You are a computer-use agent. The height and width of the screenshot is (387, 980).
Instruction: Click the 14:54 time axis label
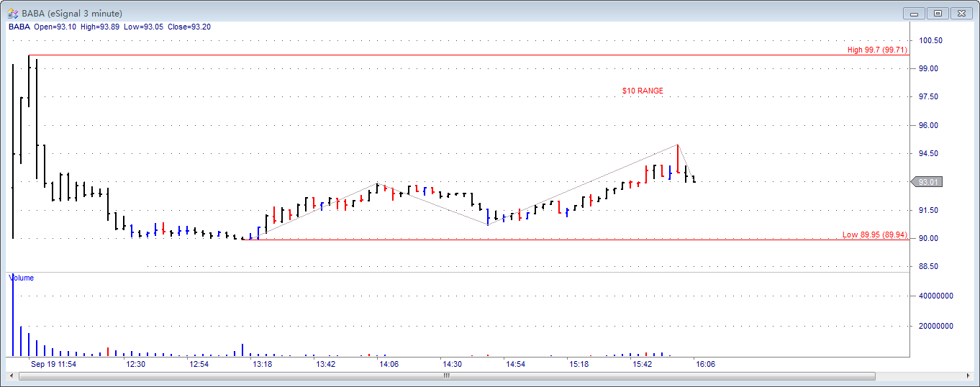coord(515,364)
